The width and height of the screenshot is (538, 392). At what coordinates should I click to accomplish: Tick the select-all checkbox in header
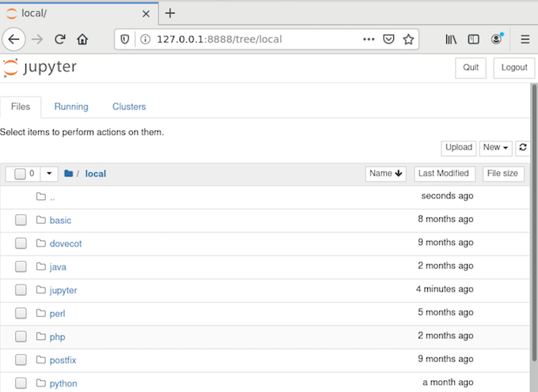pyautogui.click(x=20, y=174)
